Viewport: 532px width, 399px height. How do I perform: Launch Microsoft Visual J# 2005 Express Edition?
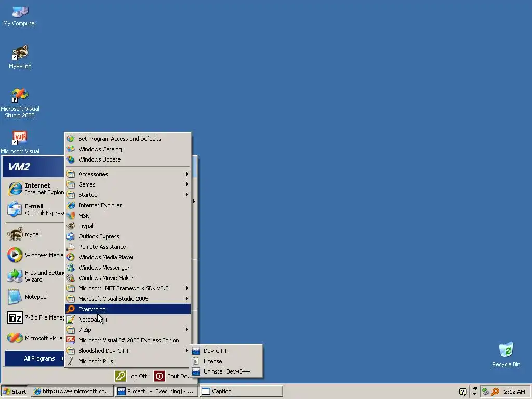coord(128,340)
